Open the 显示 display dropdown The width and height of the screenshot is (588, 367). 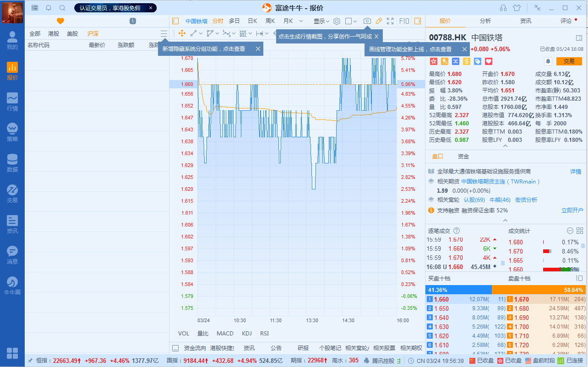tap(321, 21)
